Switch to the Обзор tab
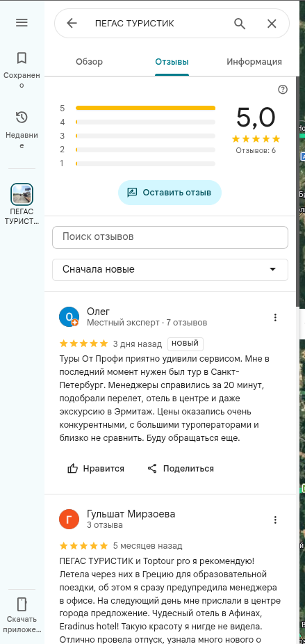The image size is (305, 644). coord(89,62)
